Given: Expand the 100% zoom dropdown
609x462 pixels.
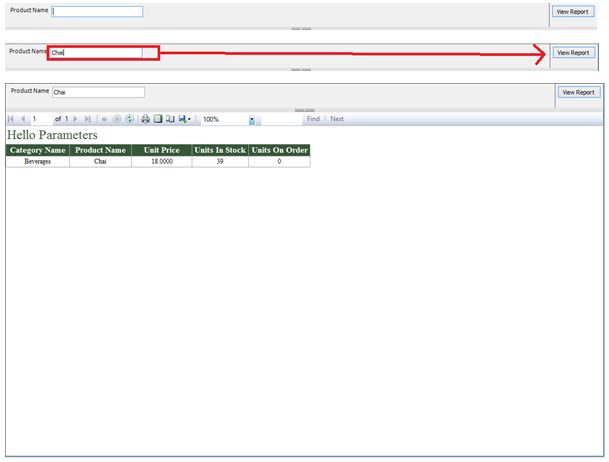Looking at the screenshot, I should (x=252, y=120).
